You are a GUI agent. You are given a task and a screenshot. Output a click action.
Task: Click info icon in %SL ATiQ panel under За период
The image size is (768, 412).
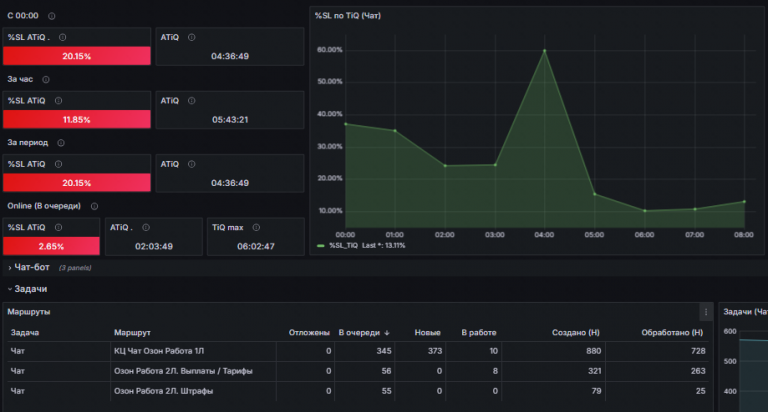click(58, 164)
